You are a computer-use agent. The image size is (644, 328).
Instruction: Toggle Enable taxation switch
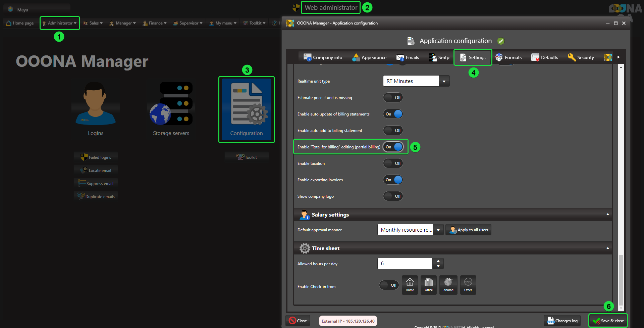[x=393, y=163]
